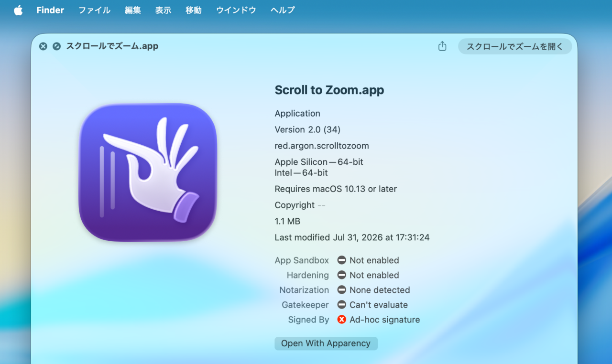
Task: Click the Notarization label
Action: pos(304,290)
